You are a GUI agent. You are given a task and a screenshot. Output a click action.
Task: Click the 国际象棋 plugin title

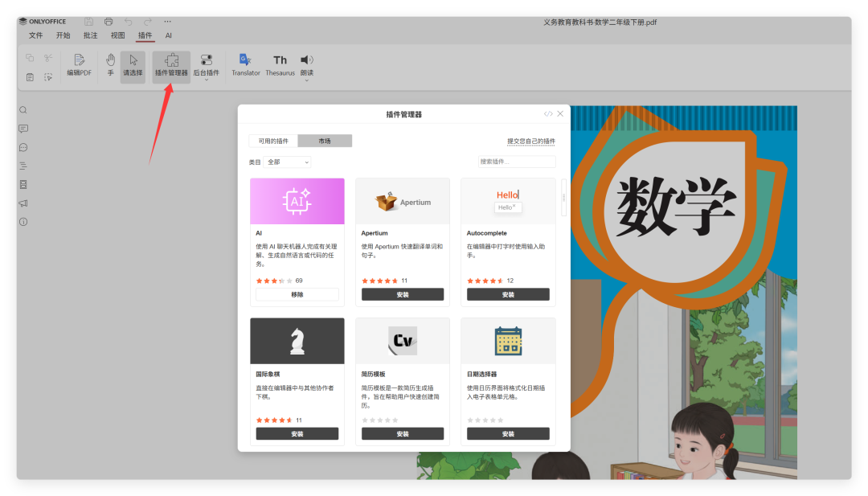268,375
